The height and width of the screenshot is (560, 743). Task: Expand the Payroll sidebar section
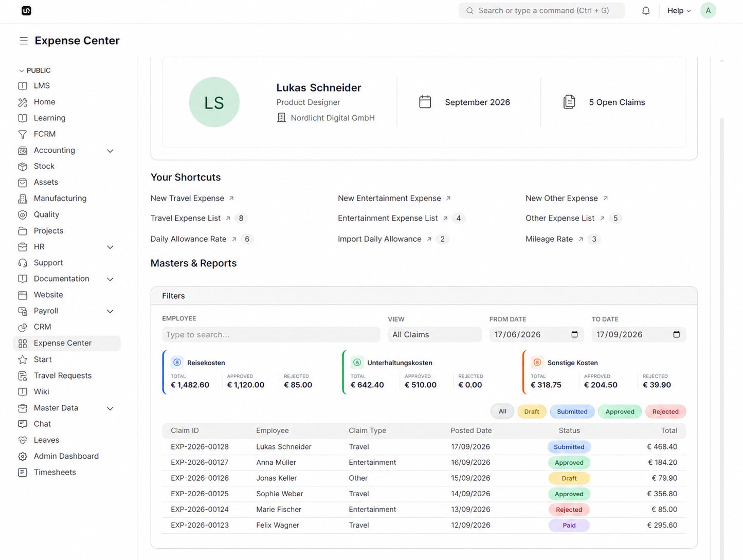coord(110,311)
